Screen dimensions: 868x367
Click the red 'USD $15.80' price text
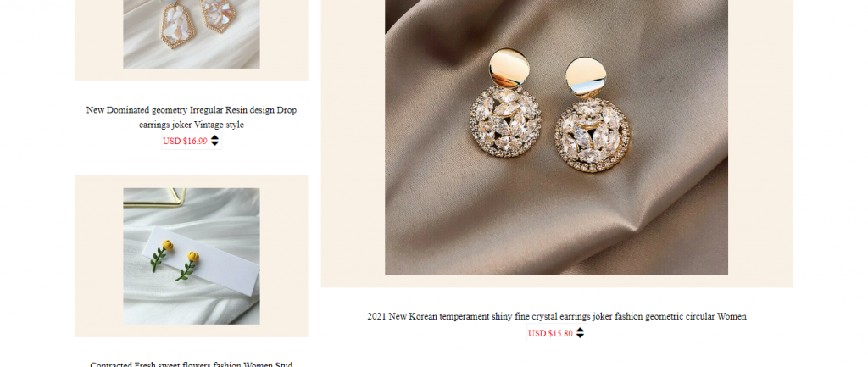(550, 333)
